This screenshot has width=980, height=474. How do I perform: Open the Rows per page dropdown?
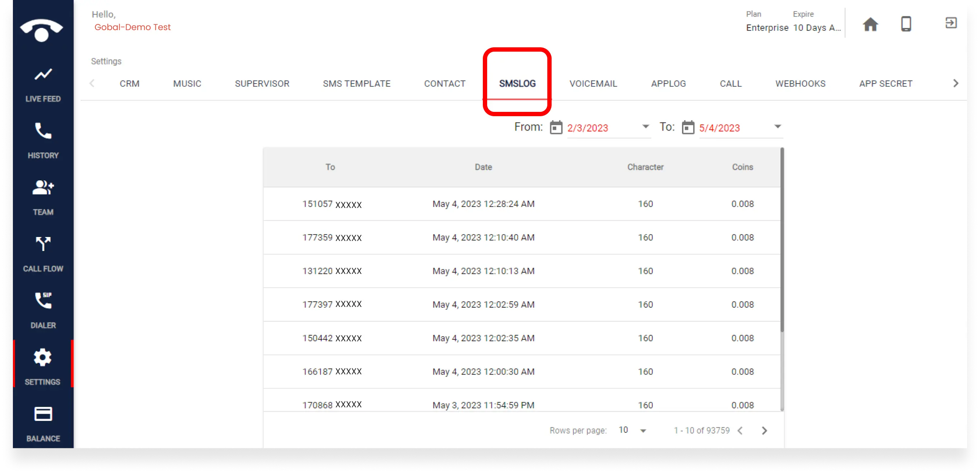click(632, 430)
